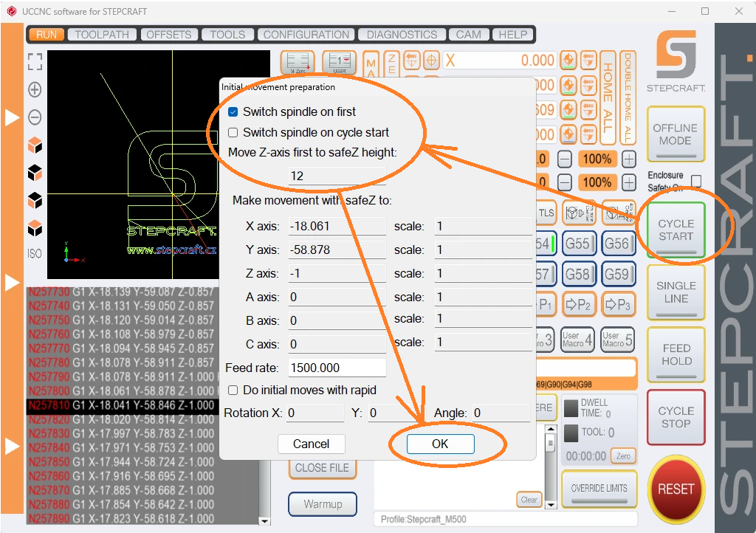Click the G-code list scroll-down arrow
This screenshot has width=756, height=533.
point(264,521)
